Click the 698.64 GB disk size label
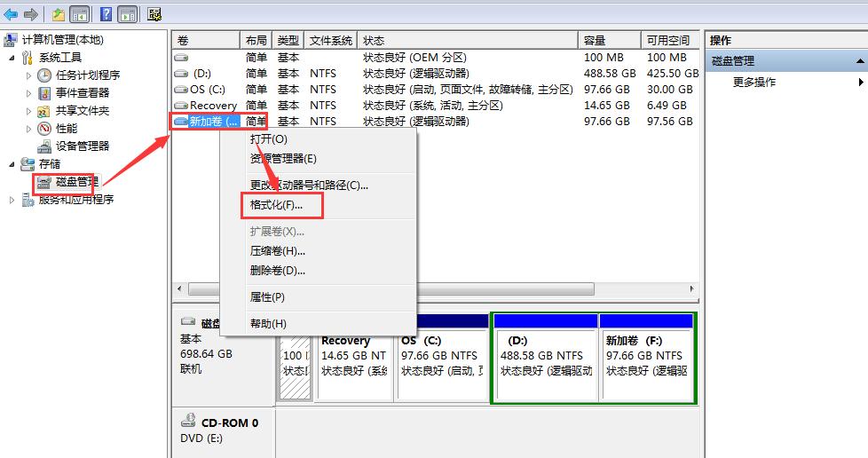 (206, 354)
